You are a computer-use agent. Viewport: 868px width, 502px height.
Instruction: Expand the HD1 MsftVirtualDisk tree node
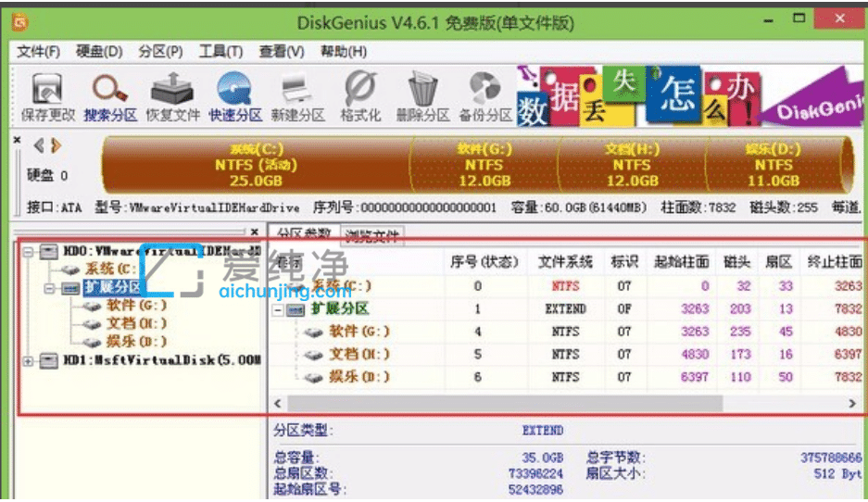point(28,361)
